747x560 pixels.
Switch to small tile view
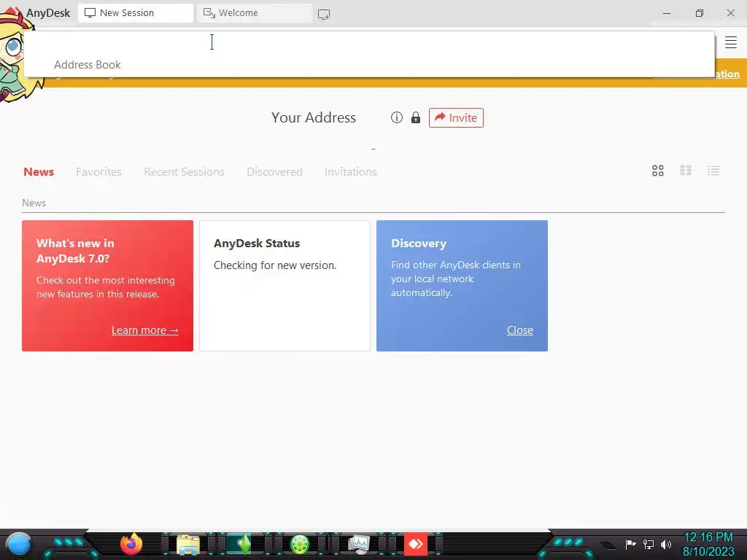click(x=686, y=171)
